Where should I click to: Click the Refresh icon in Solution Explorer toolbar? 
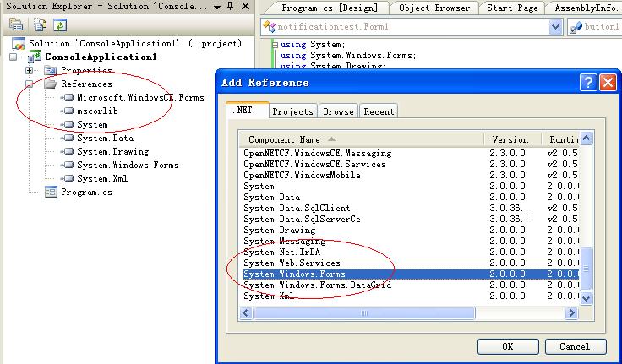click(59, 25)
